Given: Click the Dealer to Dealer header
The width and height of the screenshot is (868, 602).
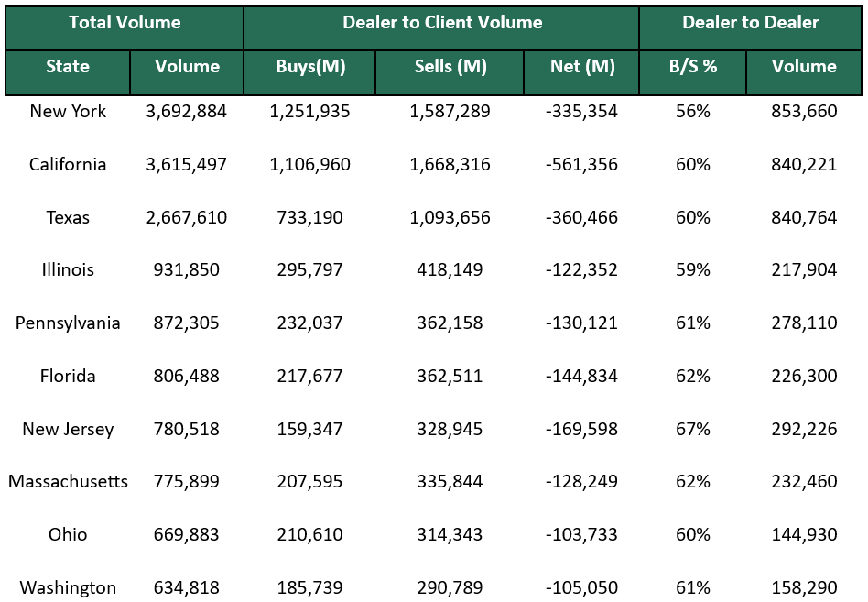Looking at the screenshot, I should click(x=750, y=23).
